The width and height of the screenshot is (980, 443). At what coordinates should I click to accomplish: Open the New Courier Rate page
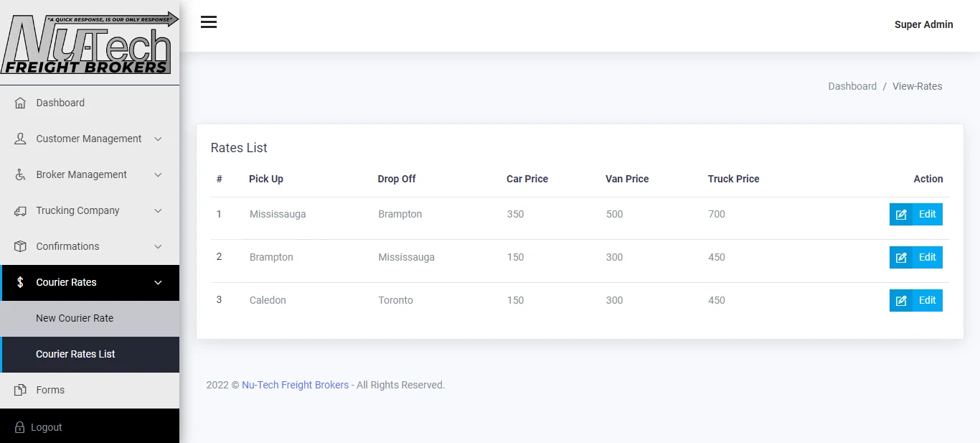tap(75, 318)
